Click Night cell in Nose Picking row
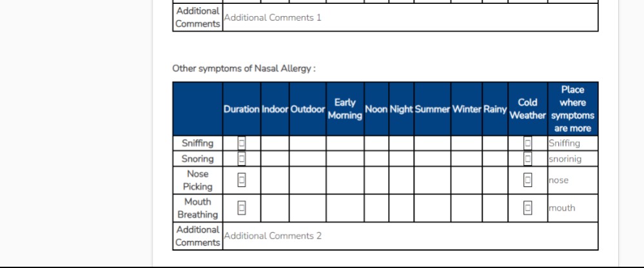This screenshot has width=644, height=268. click(x=401, y=180)
